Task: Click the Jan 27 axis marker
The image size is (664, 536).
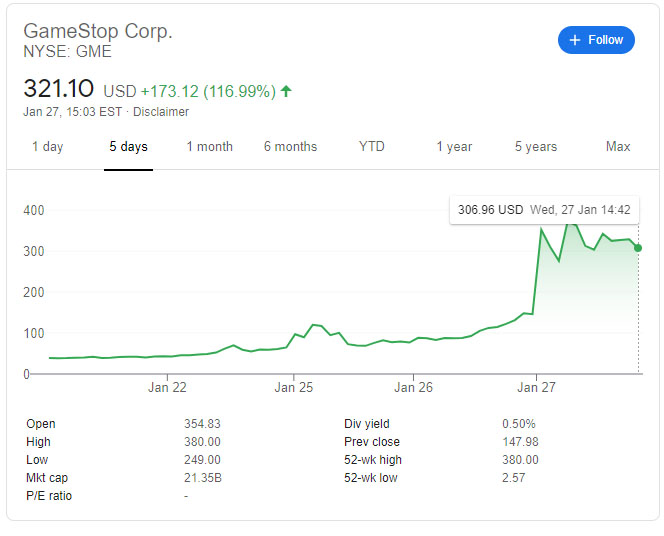Action: click(x=536, y=387)
